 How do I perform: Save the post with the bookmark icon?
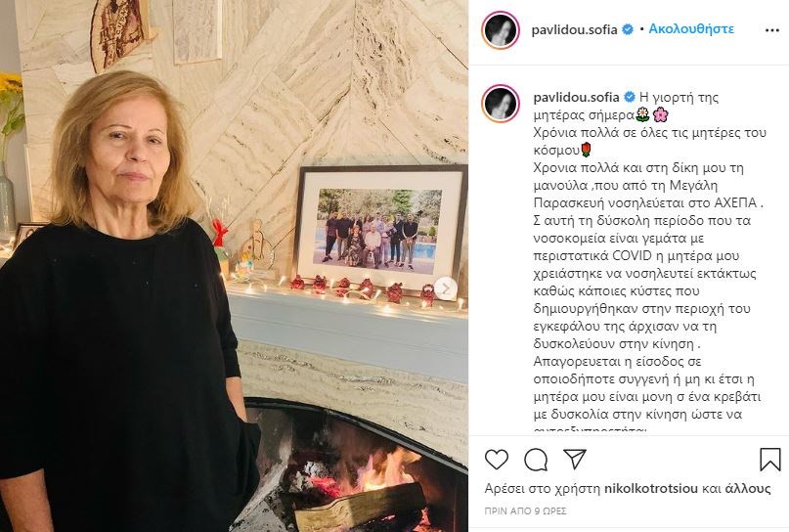[769, 459]
